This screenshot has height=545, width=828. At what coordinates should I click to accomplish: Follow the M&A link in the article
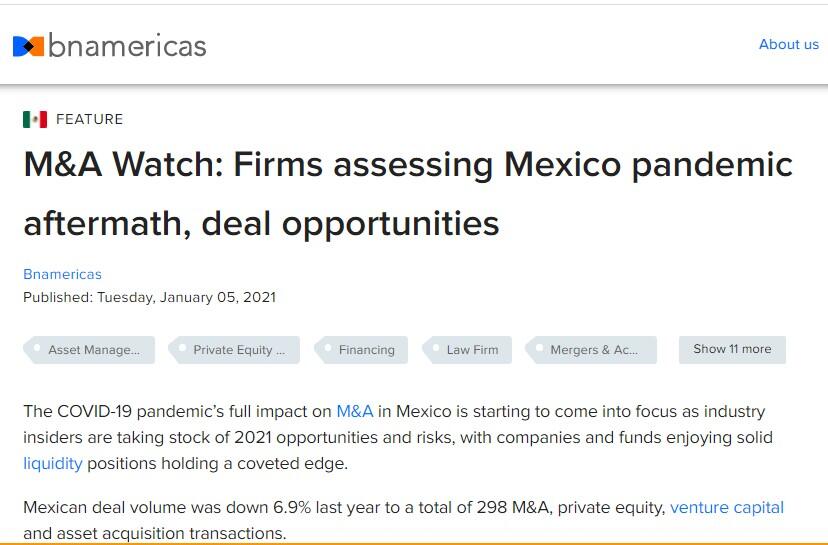[354, 411]
